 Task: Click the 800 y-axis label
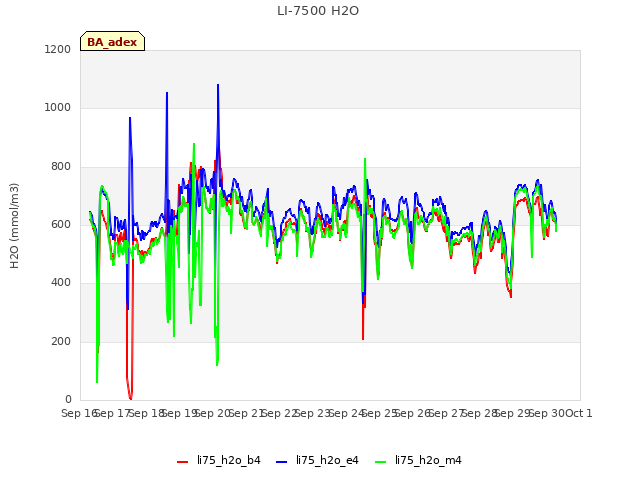pyautogui.click(x=61, y=167)
